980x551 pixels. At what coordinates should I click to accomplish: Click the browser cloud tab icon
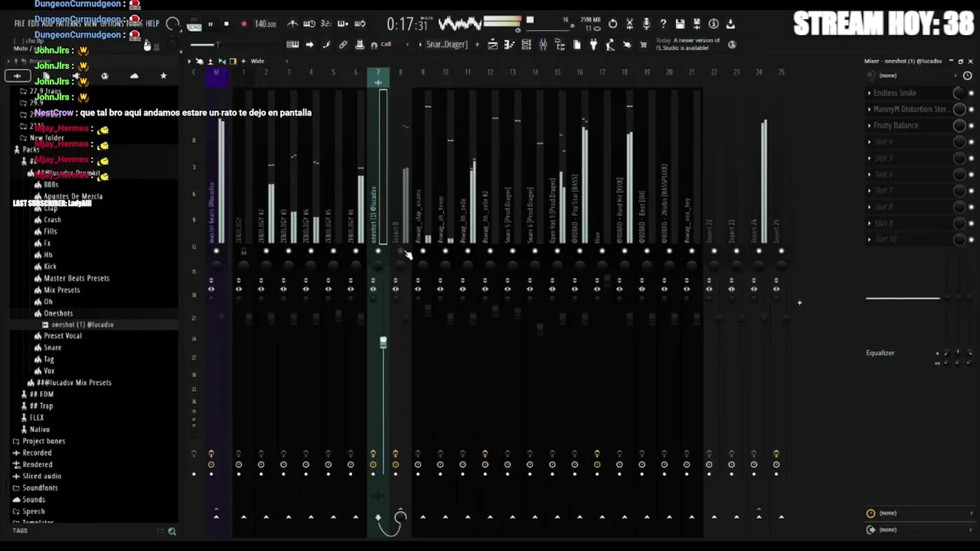134,76
